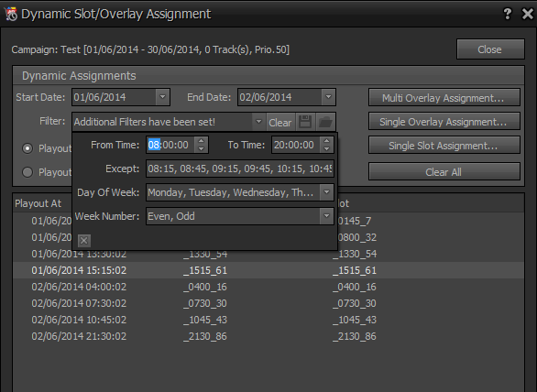537x392 pixels.
Task: Click the help question mark icon
Action: coord(507,14)
